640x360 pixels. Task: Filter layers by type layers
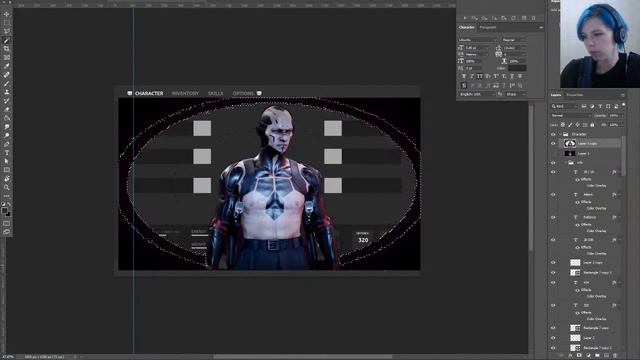[600, 107]
